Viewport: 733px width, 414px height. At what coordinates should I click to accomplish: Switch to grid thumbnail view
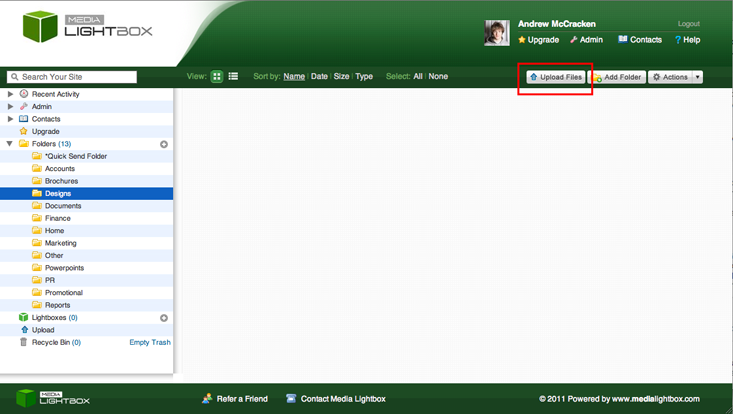(217, 76)
